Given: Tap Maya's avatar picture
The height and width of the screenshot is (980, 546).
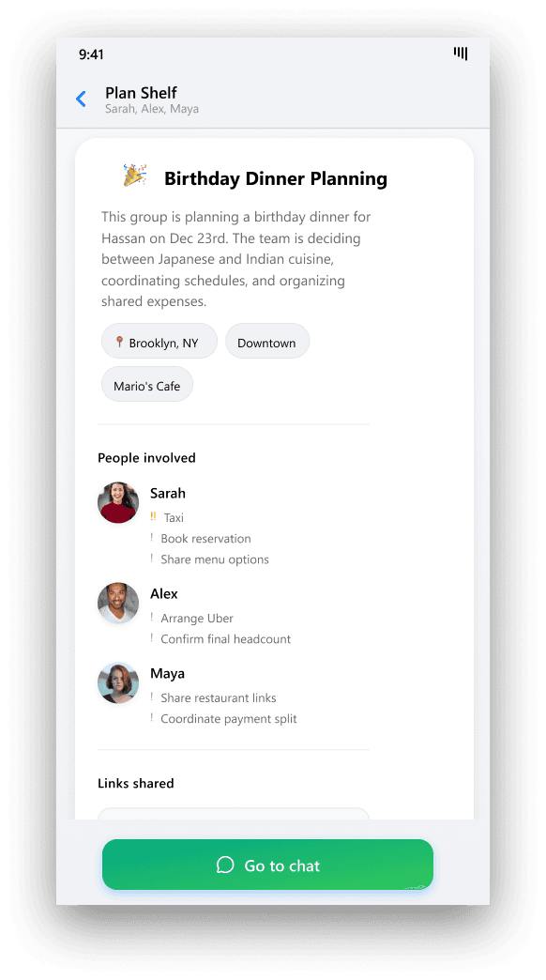Looking at the screenshot, I should tap(118, 683).
